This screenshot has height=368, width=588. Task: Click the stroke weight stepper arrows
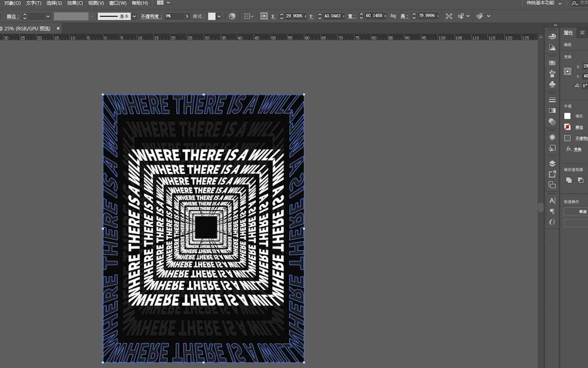[24, 16]
